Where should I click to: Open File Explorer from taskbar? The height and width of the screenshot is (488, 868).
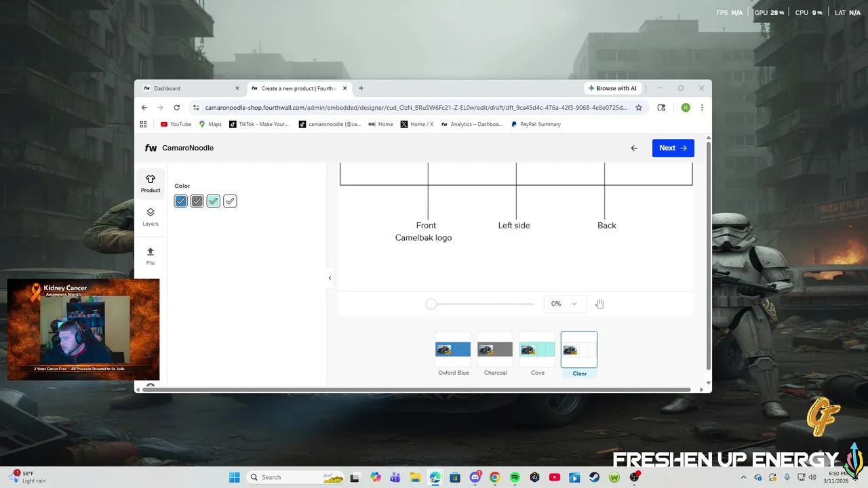tap(415, 477)
